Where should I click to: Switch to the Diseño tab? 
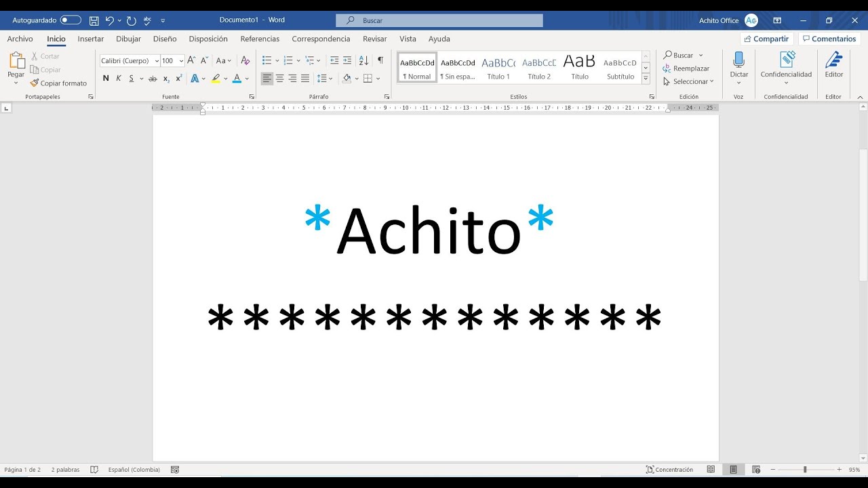pyautogui.click(x=165, y=39)
